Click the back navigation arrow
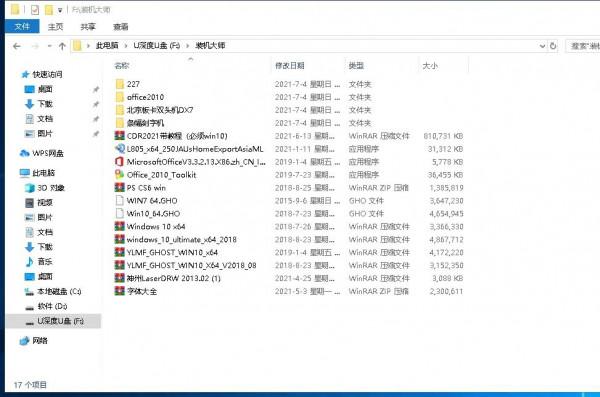 click(x=16, y=46)
